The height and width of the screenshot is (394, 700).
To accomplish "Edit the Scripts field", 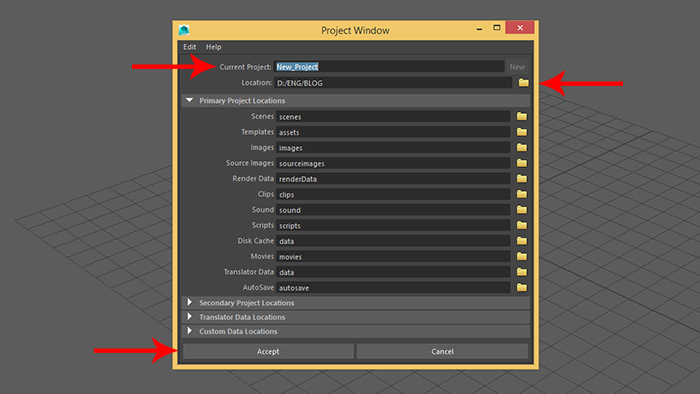I will coord(393,225).
